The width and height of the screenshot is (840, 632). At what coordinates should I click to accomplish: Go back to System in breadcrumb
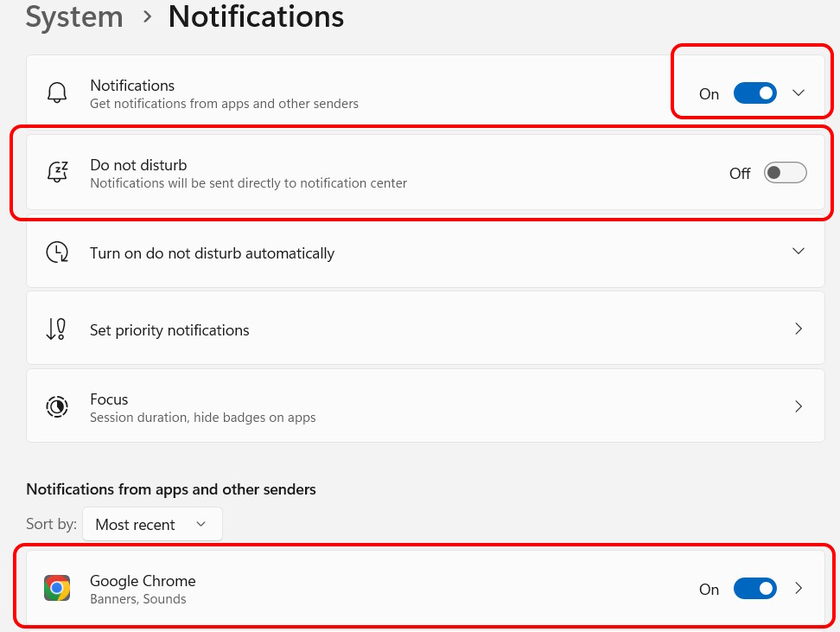74,17
